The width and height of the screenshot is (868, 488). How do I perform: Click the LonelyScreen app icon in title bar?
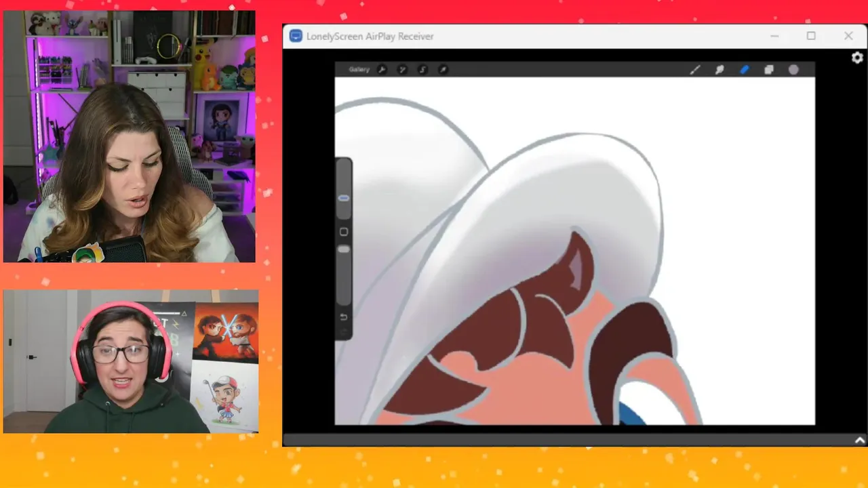click(296, 36)
